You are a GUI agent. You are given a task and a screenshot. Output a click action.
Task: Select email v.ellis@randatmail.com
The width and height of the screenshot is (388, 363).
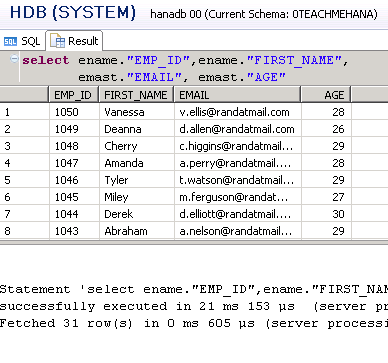(238, 112)
